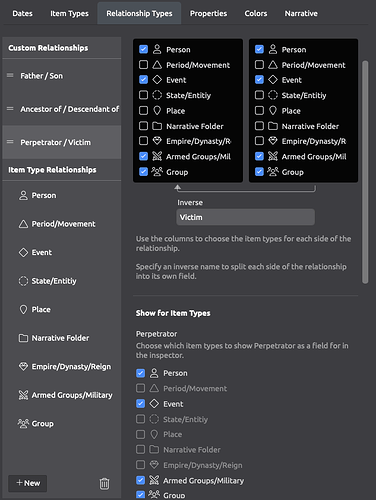Viewport: 376px width, 500px height.
Task: Click Armed Groups icon in left relationship column
Action: [157, 156]
